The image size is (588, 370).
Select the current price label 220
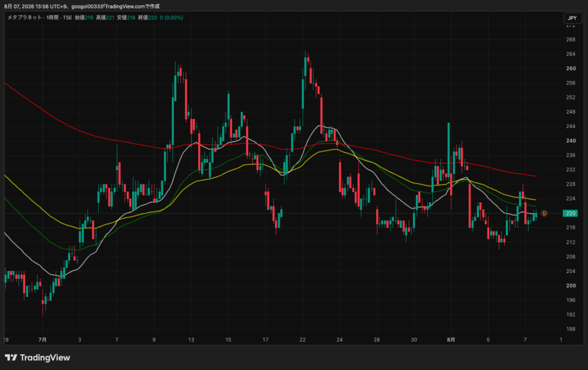pyautogui.click(x=570, y=213)
